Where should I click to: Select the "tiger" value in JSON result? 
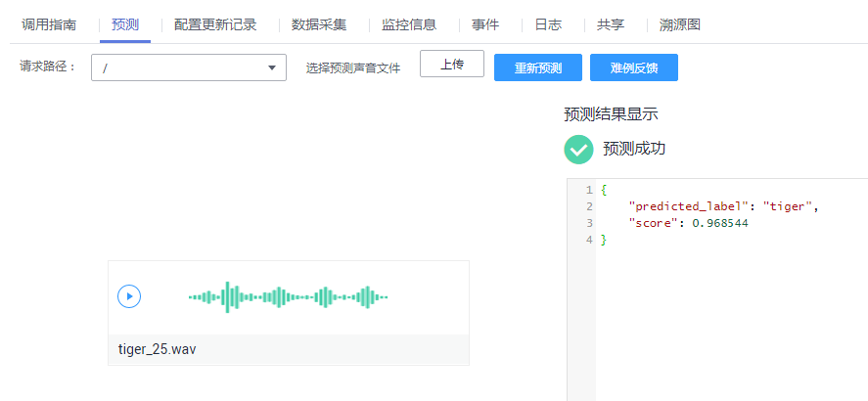click(787, 206)
